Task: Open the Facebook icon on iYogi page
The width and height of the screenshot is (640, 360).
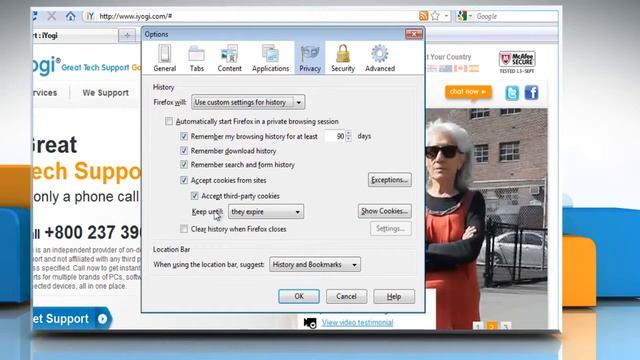Action: [x=531, y=93]
